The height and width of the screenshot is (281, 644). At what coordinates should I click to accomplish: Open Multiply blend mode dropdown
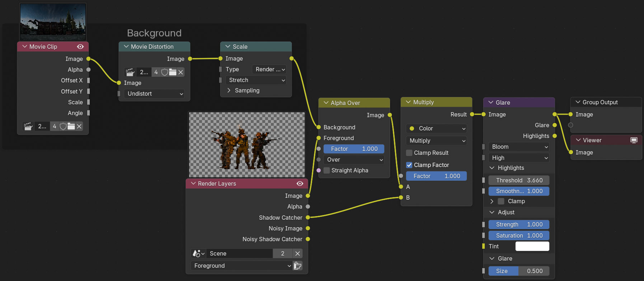436,140
